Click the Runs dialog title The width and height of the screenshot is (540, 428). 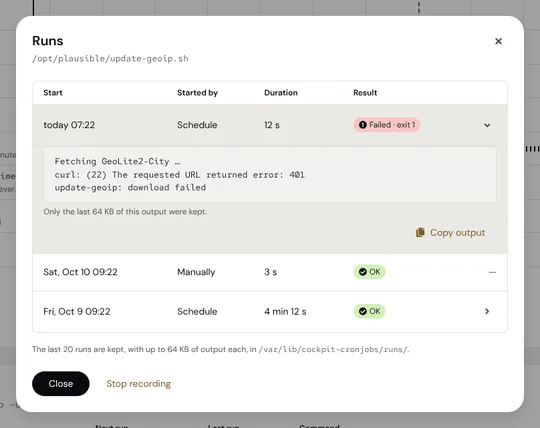[x=48, y=41]
